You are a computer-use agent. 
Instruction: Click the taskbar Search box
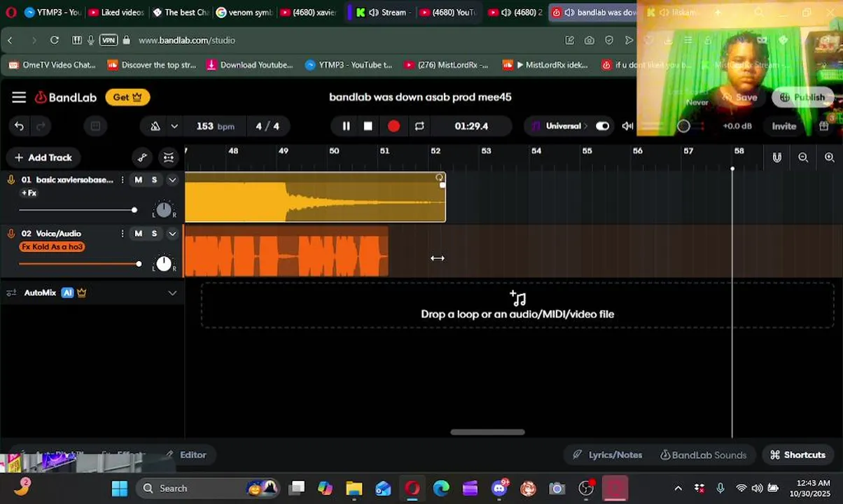(208, 489)
